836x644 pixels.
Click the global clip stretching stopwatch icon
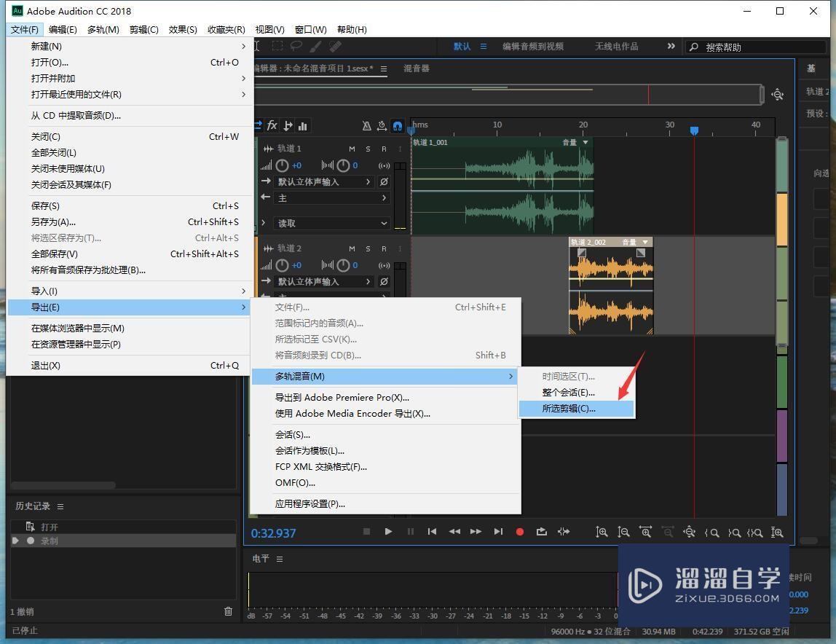pyautogui.click(x=382, y=126)
